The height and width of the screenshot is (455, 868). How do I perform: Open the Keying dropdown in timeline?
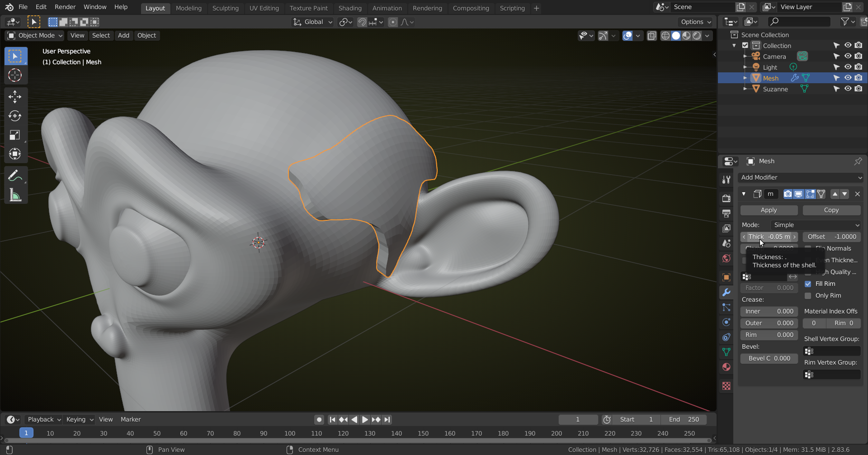pos(79,420)
